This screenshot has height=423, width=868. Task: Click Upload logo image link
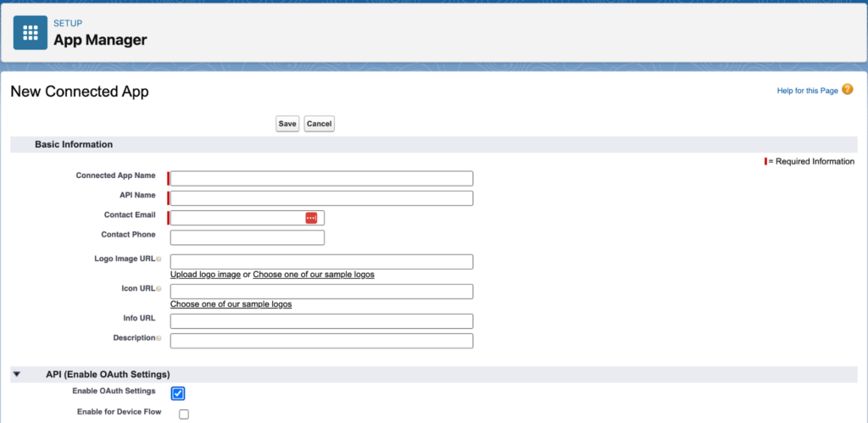[x=205, y=275]
